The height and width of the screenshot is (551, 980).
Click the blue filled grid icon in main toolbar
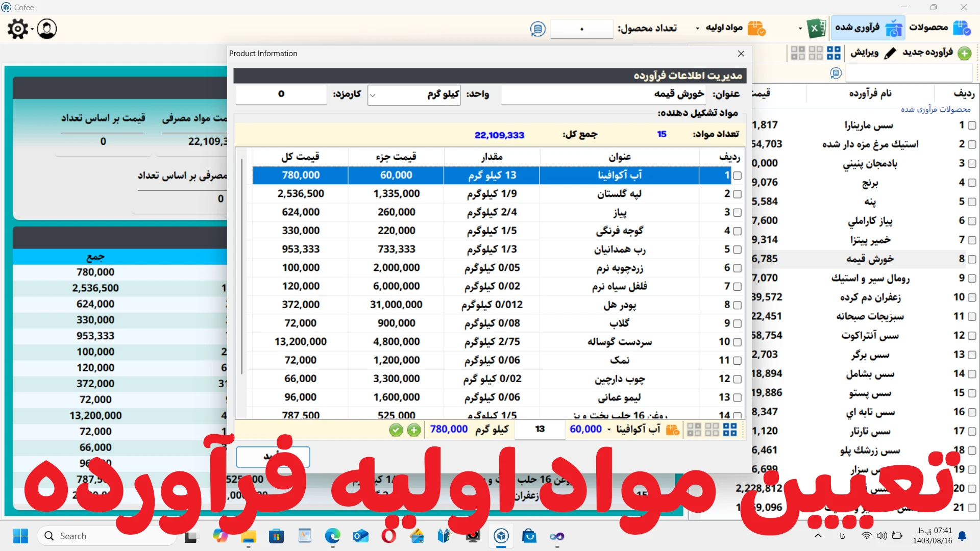coord(834,53)
